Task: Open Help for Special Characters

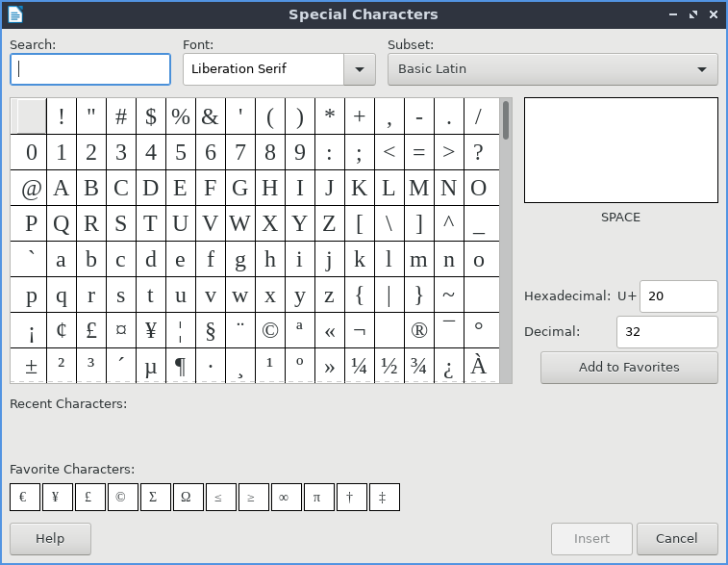Action: 50,539
